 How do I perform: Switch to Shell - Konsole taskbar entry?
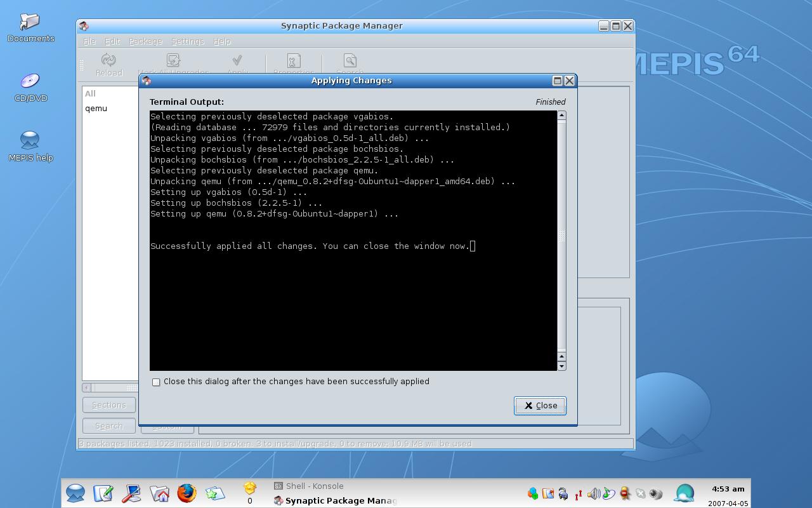pyautogui.click(x=309, y=486)
